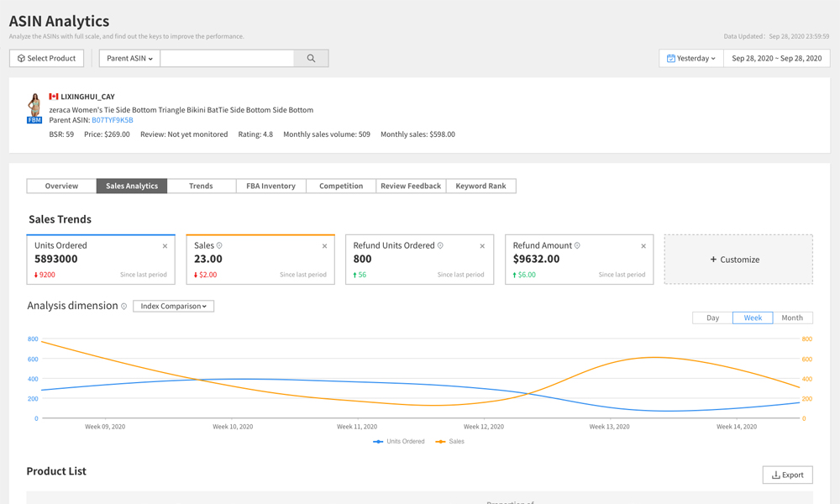Viewport: 840px width, 504px height.
Task: Close the Refund Units Ordered card
Action: pyautogui.click(x=482, y=246)
